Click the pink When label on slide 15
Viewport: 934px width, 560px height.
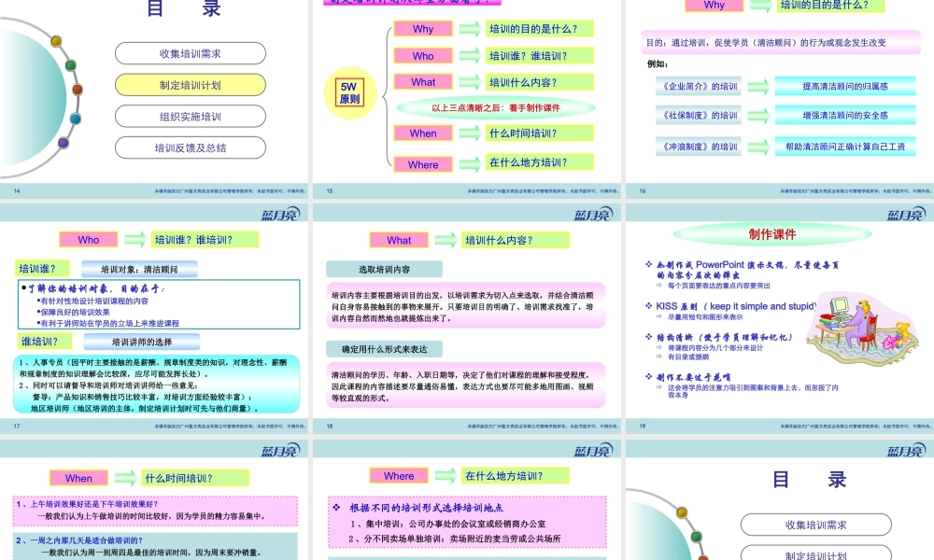[423, 133]
